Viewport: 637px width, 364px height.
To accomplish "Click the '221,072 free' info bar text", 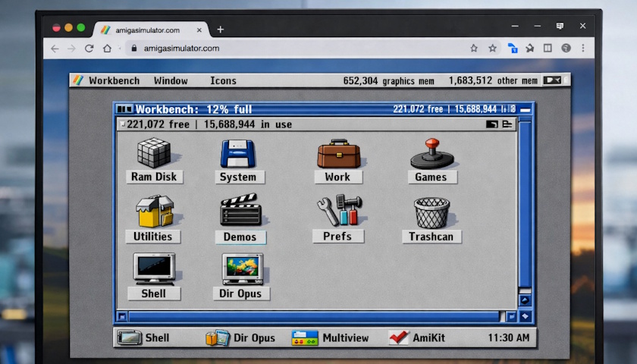I will point(158,124).
